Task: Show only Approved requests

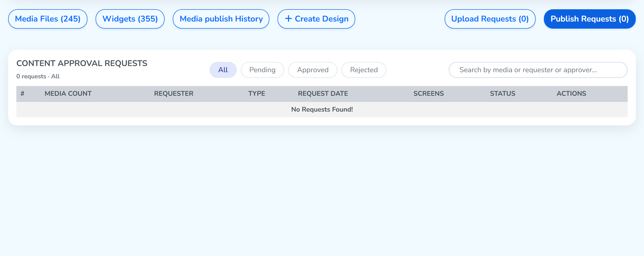Action: tap(313, 70)
